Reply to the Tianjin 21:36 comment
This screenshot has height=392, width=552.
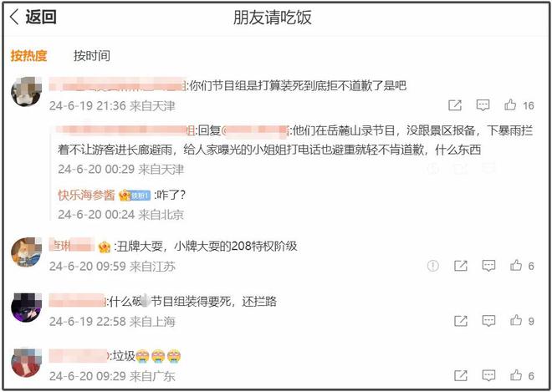click(x=483, y=104)
